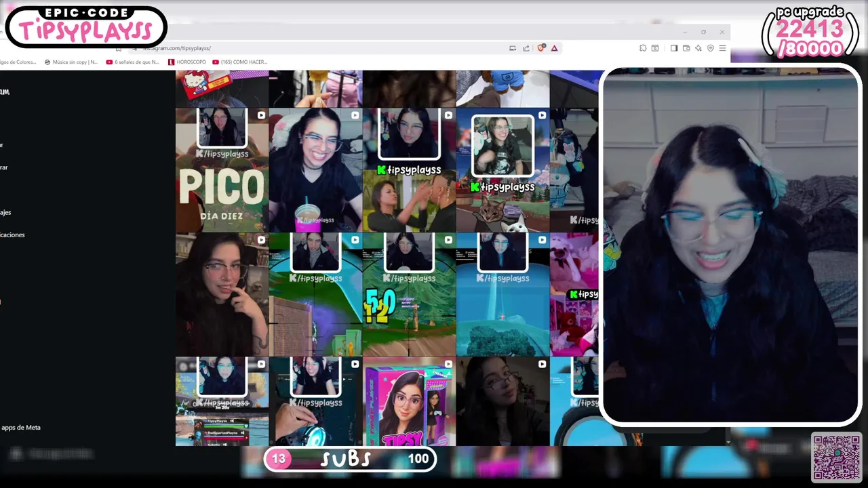The height and width of the screenshot is (488, 868).
Task: Open the pink teddy bear reel thumbnail
Action: pyautogui.click(x=574, y=294)
